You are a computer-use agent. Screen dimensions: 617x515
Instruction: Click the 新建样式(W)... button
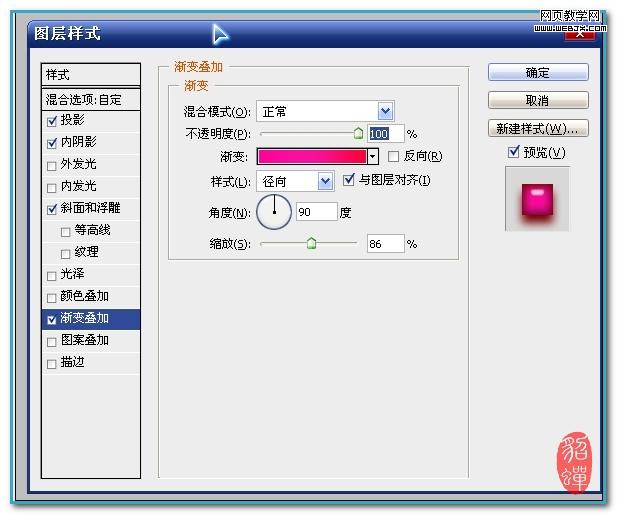coord(538,128)
